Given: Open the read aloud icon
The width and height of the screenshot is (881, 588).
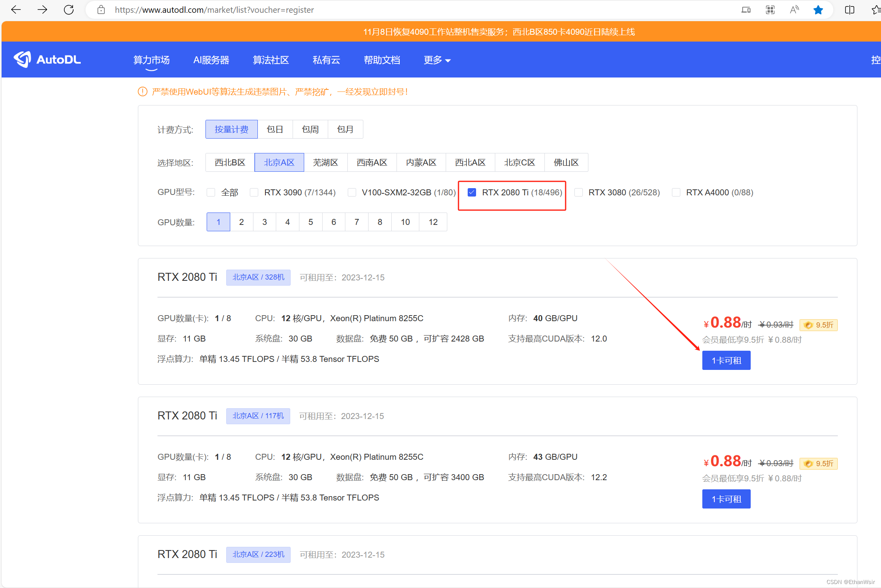Looking at the screenshot, I should coord(794,10).
